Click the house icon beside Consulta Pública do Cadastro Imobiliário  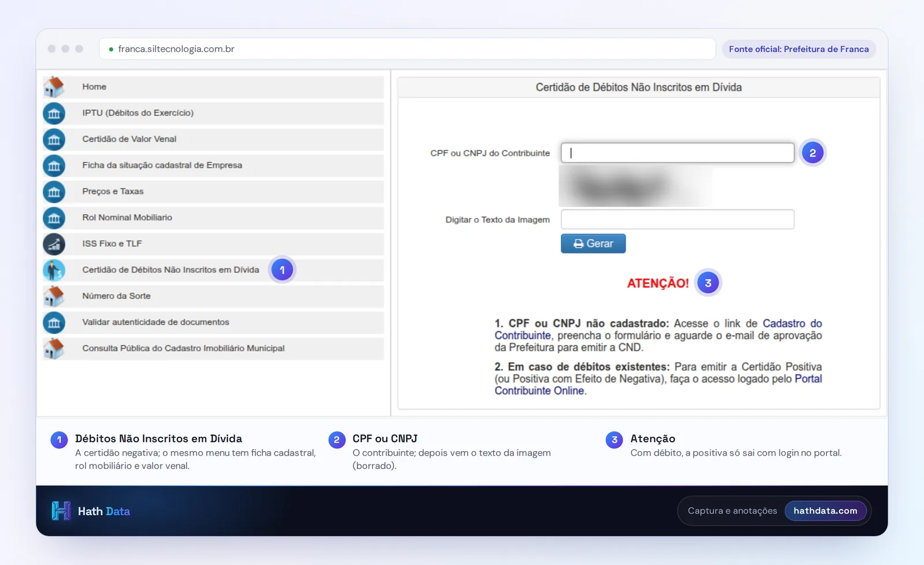point(54,348)
